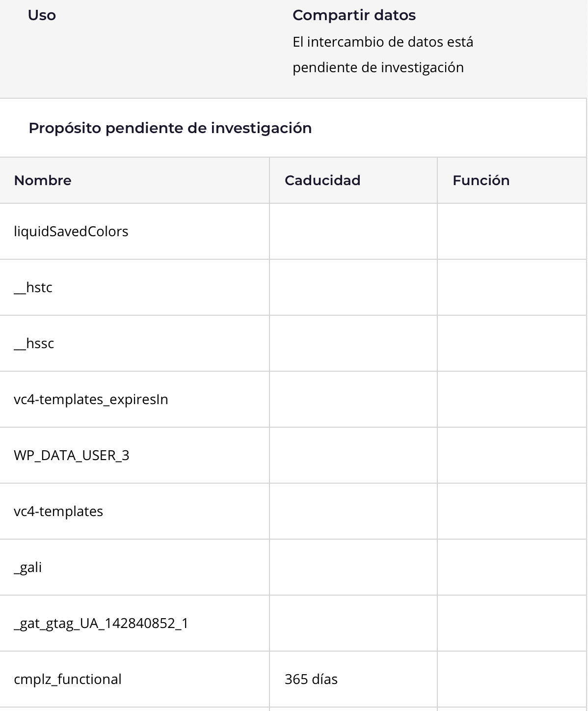
Task: Click the "Función" column header
Action: pos(481,180)
